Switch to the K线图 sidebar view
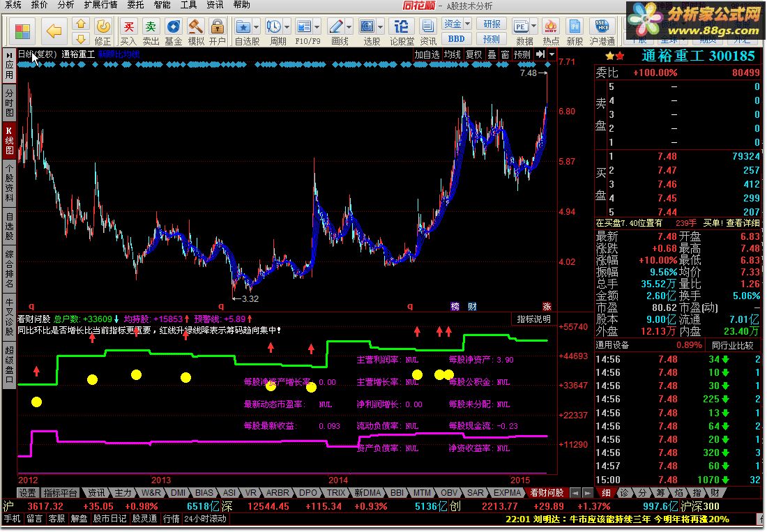 tap(9, 141)
